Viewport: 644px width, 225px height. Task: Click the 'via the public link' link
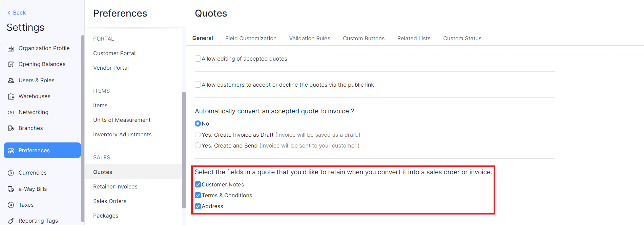(351, 85)
